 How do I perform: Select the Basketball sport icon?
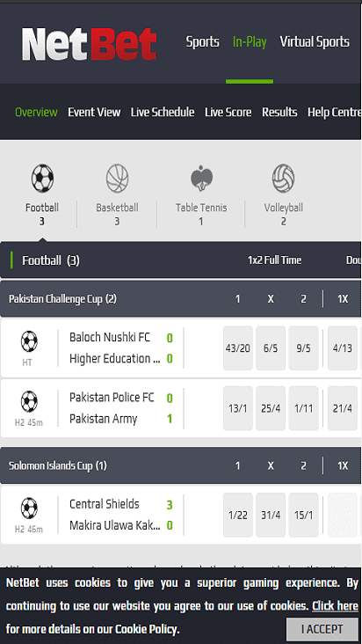point(117,179)
